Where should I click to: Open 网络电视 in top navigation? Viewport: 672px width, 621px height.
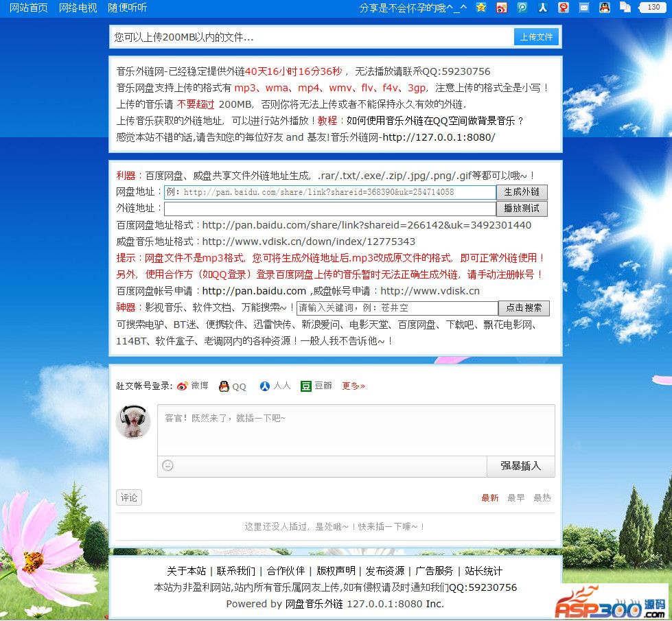[78, 8]
